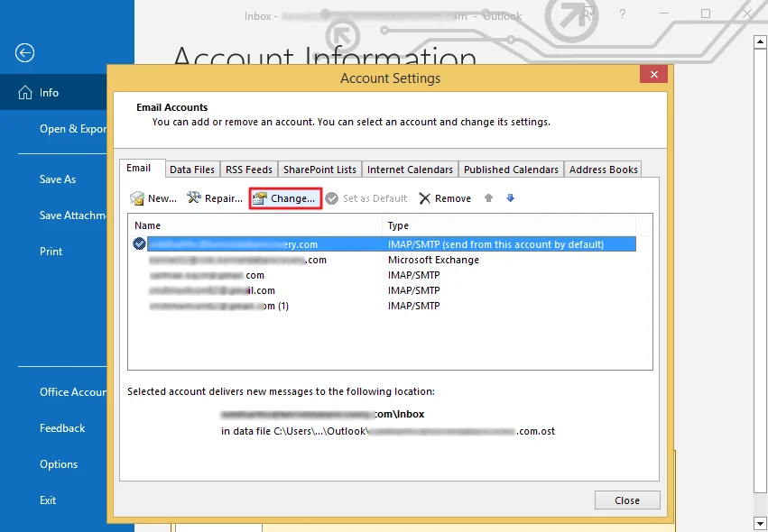
Task: Switch to the Data Files tab
Action: point(192,170)
